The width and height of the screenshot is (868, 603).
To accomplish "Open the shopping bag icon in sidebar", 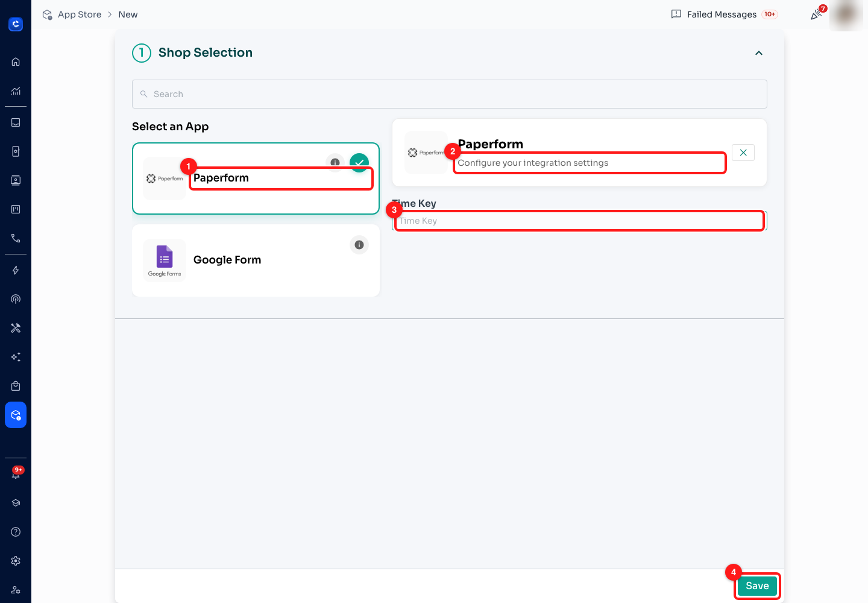I will click(16, 386).
